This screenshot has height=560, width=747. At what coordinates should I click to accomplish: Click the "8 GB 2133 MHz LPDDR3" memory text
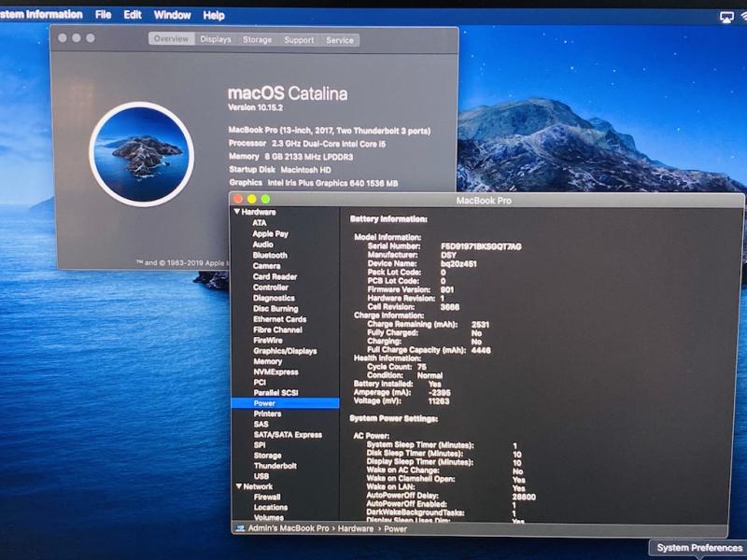coord(309,157)
